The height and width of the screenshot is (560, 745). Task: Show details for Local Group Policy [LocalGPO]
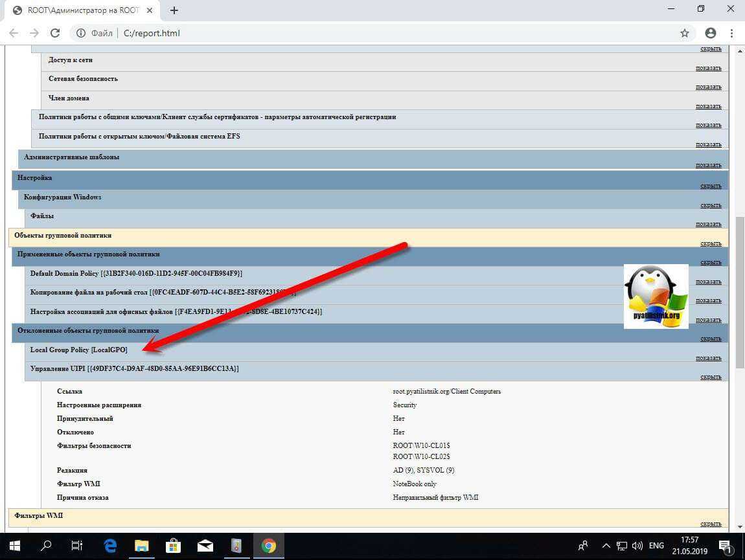coord(708,358)
